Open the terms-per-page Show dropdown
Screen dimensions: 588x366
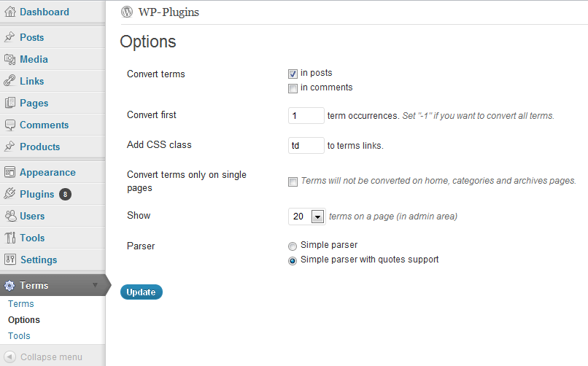317,217
